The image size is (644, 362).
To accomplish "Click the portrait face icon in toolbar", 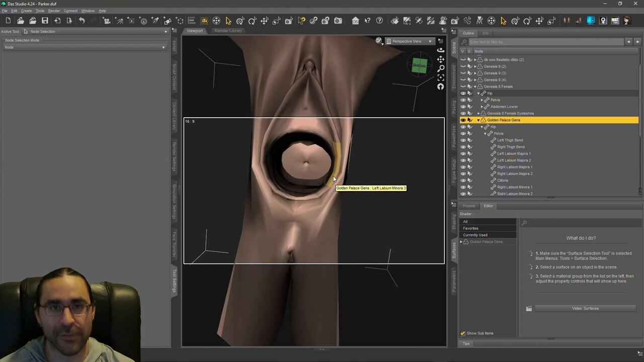I will coord(627,21).
